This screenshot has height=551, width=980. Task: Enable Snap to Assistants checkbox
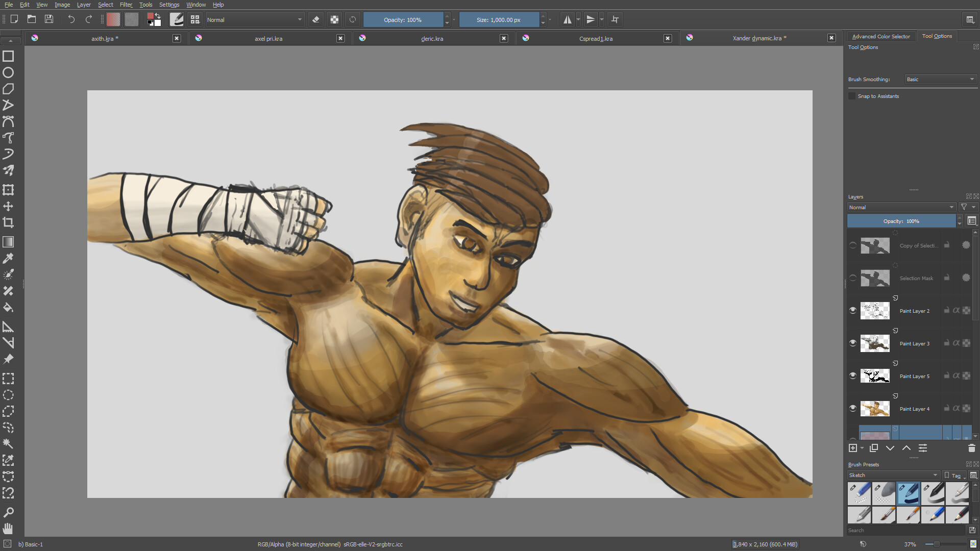pyautogui.click(x=852, y=96)
